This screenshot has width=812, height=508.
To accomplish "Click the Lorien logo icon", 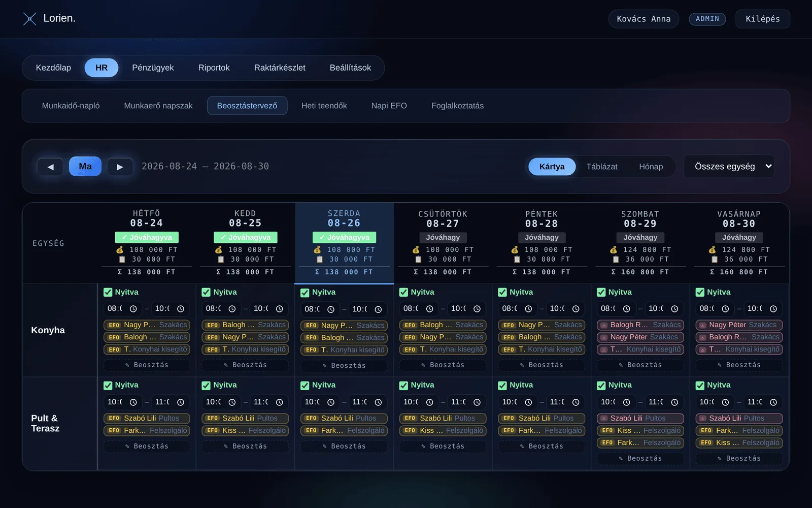I will point(30,19).
